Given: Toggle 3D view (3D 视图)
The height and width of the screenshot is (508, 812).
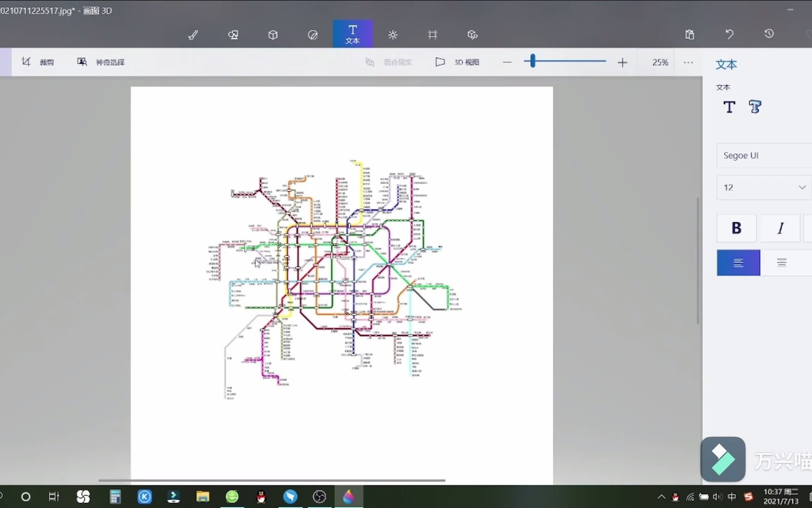Looking at the screenshot, I should pyautogui.click(x=458, y=62).
